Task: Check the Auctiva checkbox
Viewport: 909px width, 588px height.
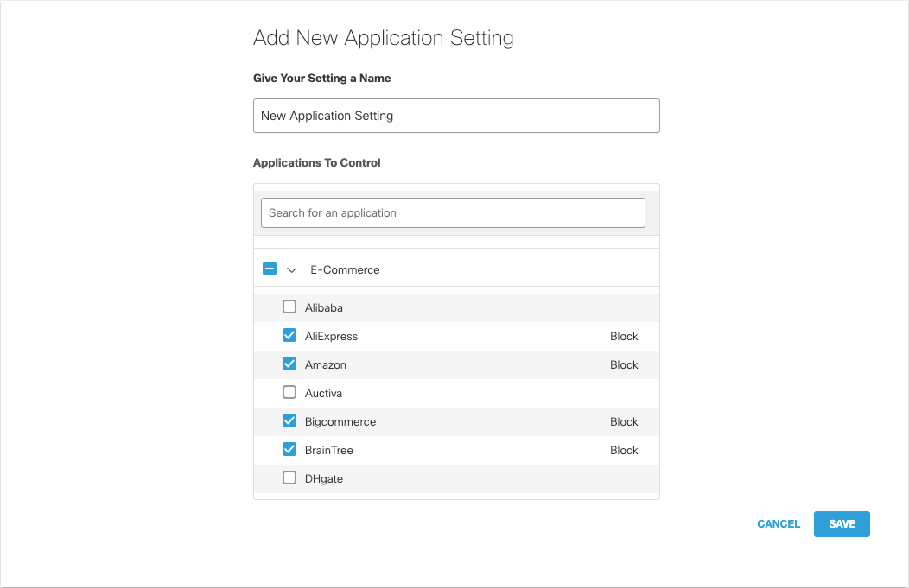Action: pyautogui.click(x=289, y=392)
